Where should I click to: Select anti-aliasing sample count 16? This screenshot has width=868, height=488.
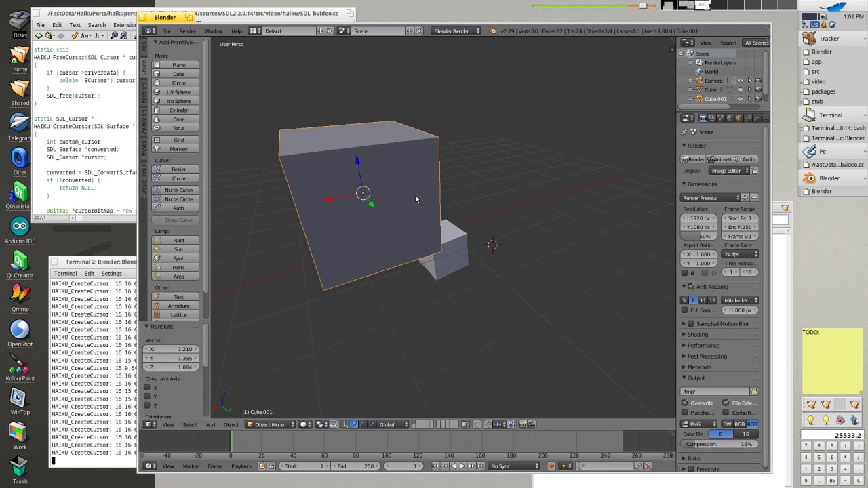[x=713, y=300]
